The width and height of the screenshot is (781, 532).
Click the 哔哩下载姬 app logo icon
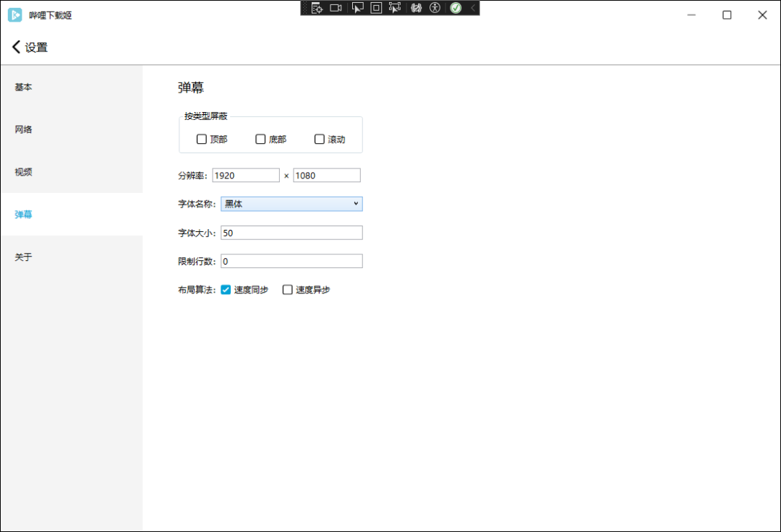[15, 15]
